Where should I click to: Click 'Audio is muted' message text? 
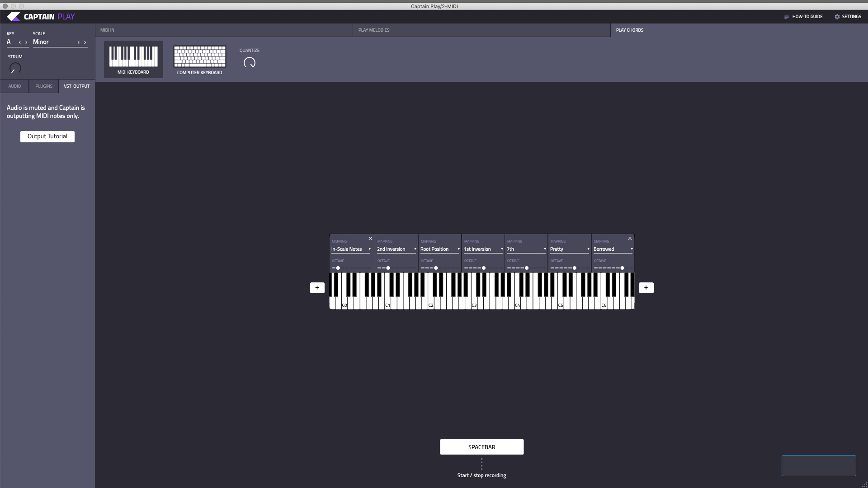tap(46, 112)
